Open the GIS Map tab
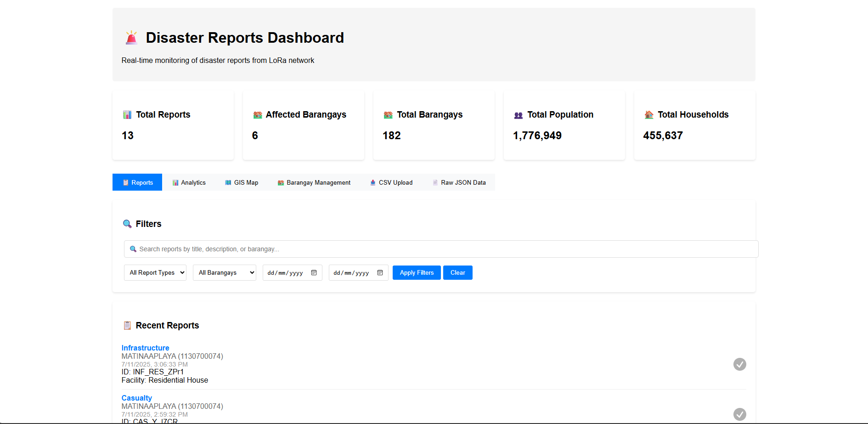Image resolution: width=868 pixels, height=424 pixels. click(242, 182)
